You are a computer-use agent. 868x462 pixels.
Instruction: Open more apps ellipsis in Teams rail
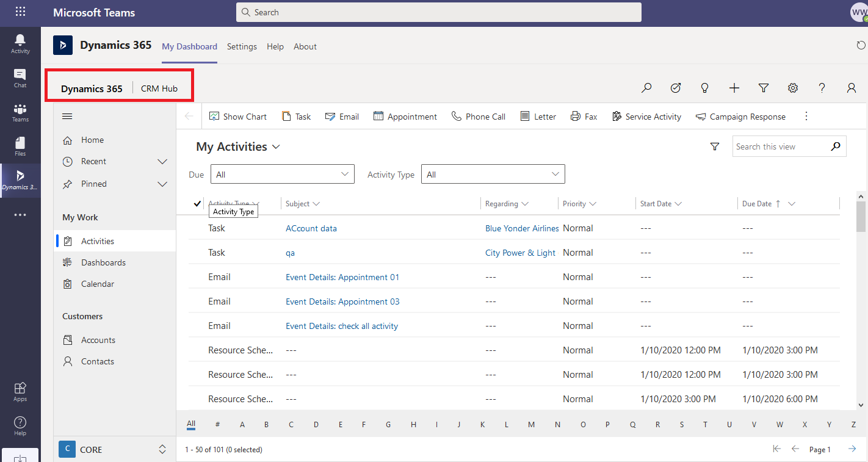click(x=20, y=215)
